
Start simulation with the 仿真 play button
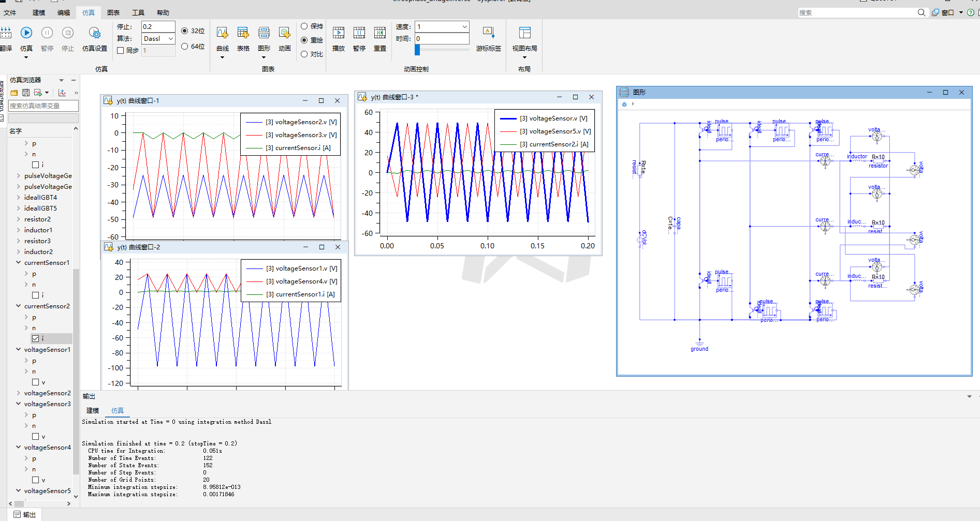(26, 33)
